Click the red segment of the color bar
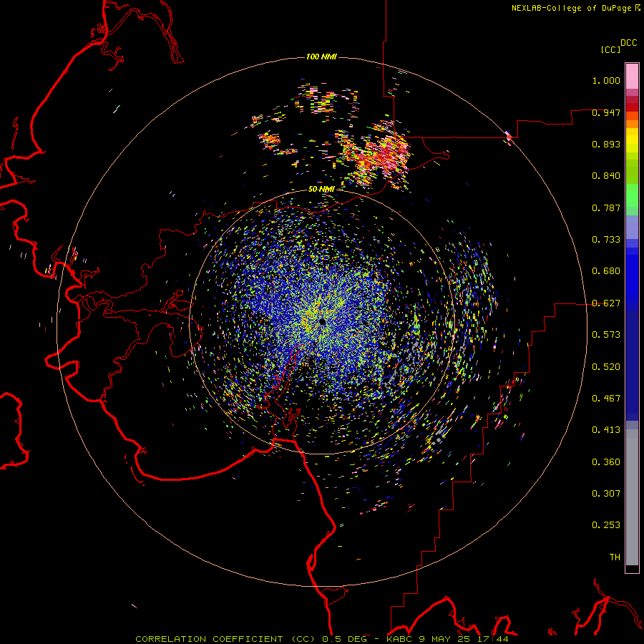 point(632,107)
